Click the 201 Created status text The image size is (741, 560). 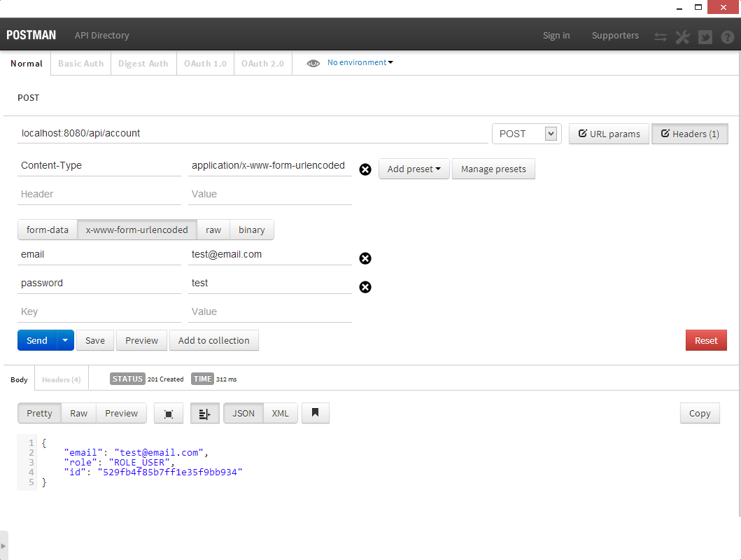pos(165,379)
